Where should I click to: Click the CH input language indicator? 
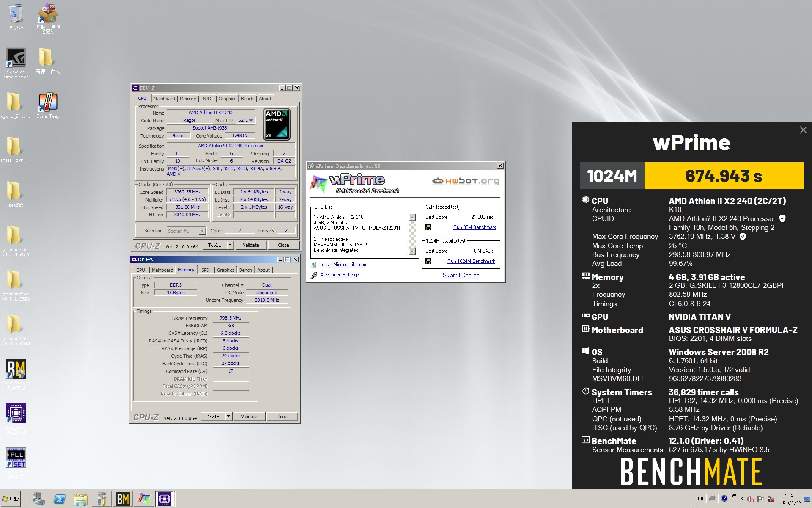(700, 498)
